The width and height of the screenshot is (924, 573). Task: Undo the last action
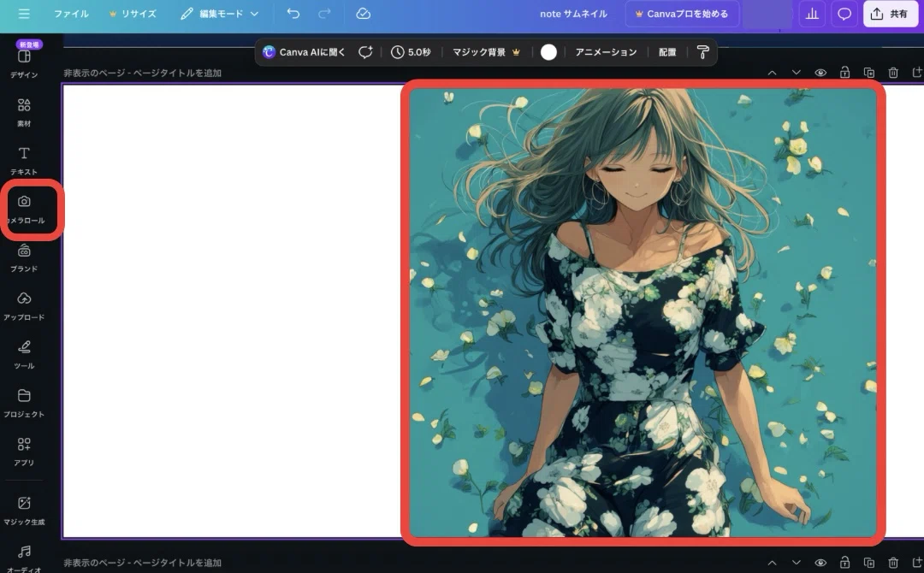tap(293, 14)
